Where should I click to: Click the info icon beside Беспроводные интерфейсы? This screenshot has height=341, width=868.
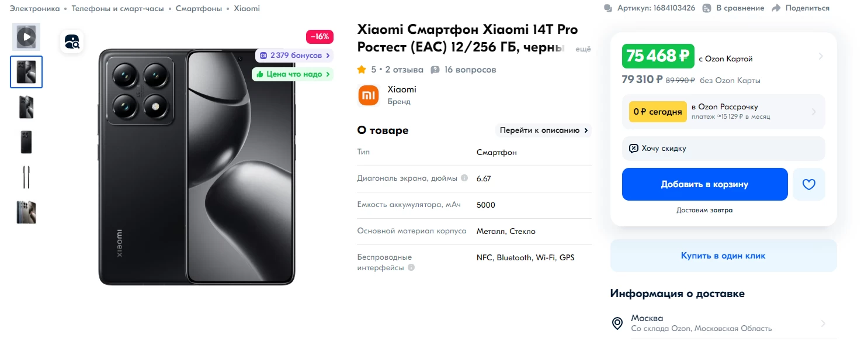pyautogui.click(x=411, y=268)
